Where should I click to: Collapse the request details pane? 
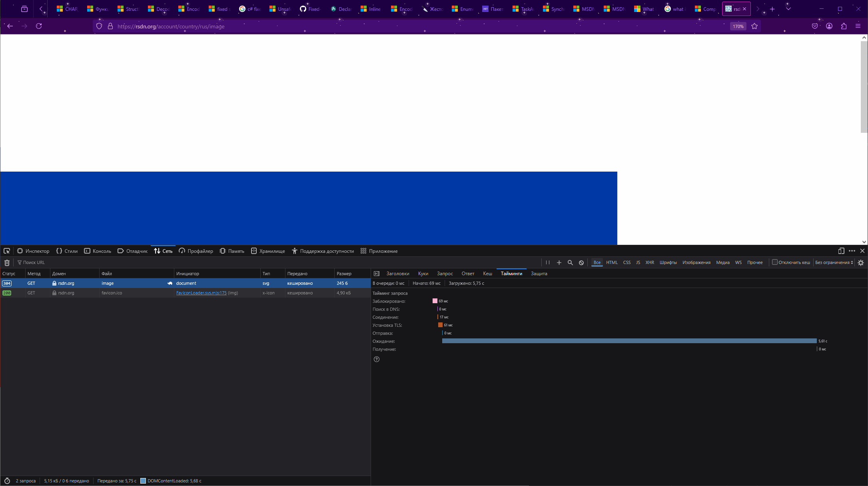(377, 274)
